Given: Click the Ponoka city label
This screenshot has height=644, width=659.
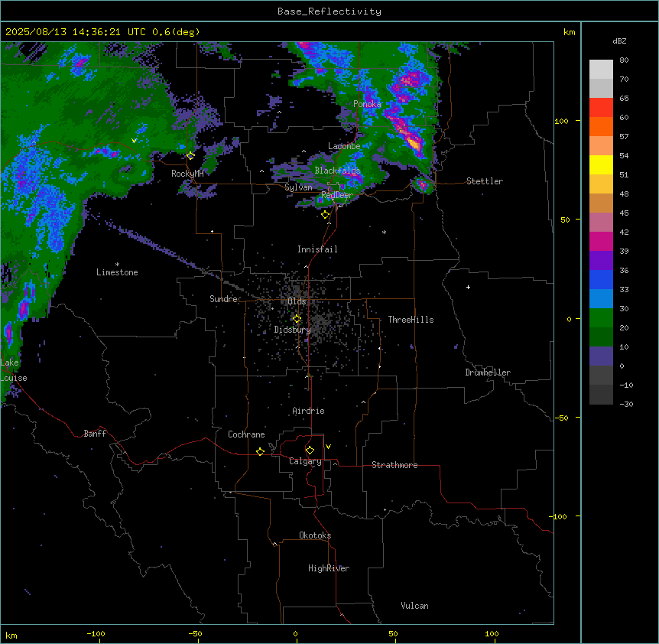Looking at the screenshot, I should tap(367, 104).
